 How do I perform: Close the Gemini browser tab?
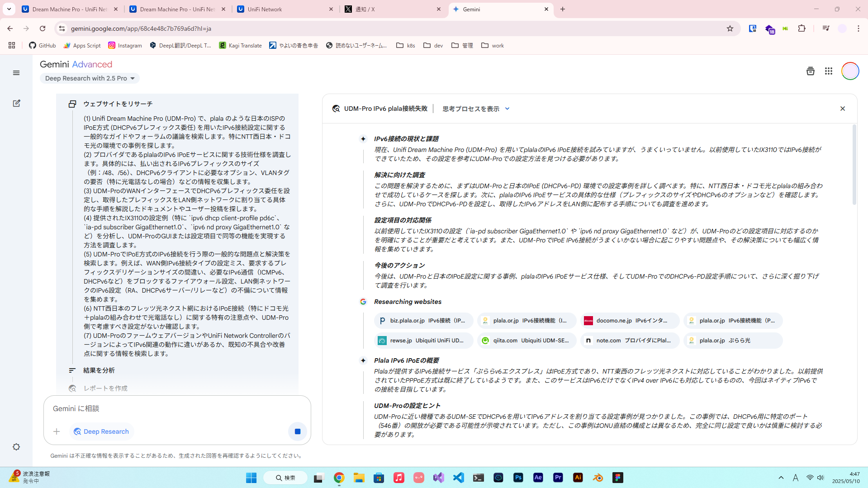(x=546, y=9)
